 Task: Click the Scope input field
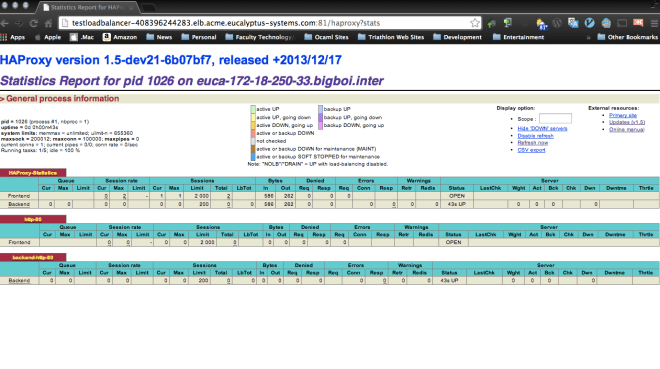pyautogui.click(x=555, y=119)
